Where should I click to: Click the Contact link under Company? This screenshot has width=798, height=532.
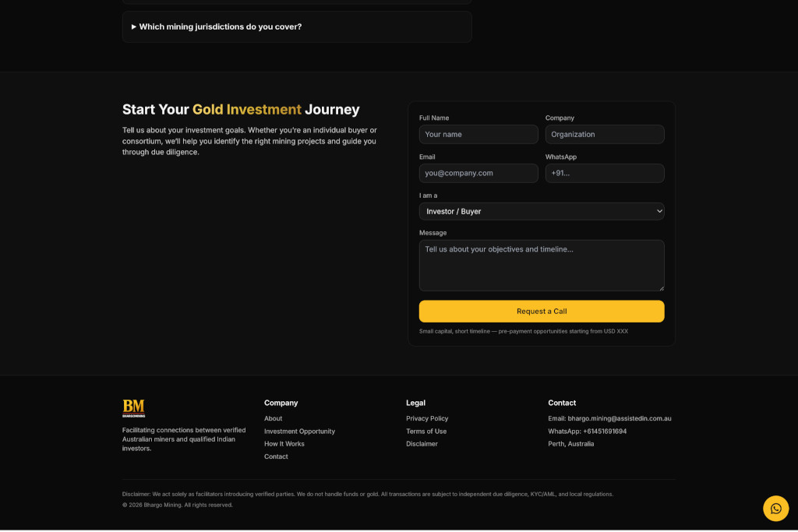276,456
